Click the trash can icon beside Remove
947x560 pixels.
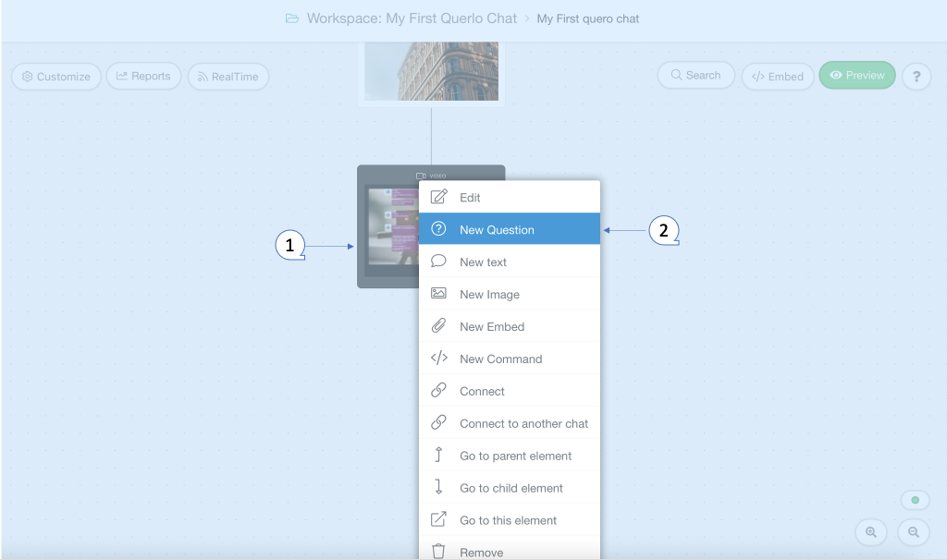pyautogui.click(x=438, y=551)
